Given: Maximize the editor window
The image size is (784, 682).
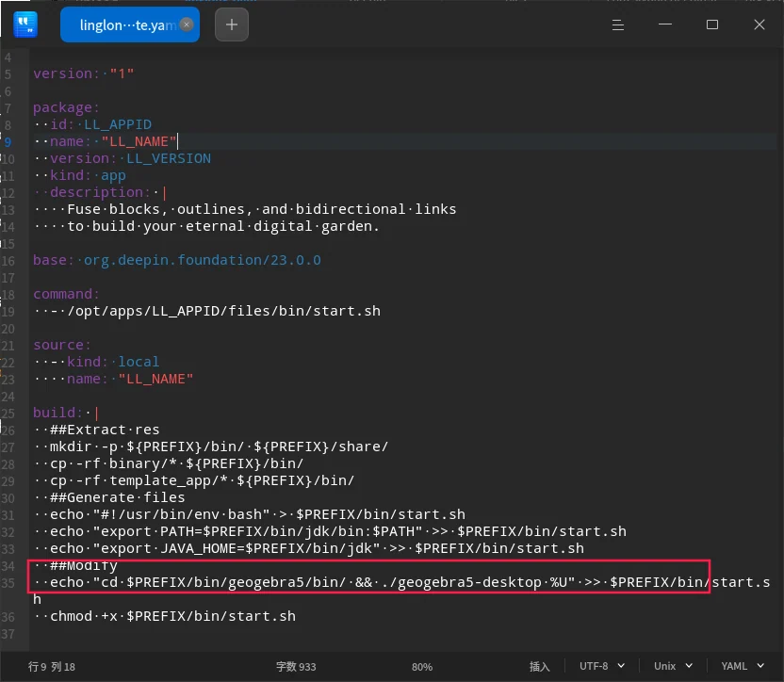Looking at the screenshot, I should [x=712, y=24].
